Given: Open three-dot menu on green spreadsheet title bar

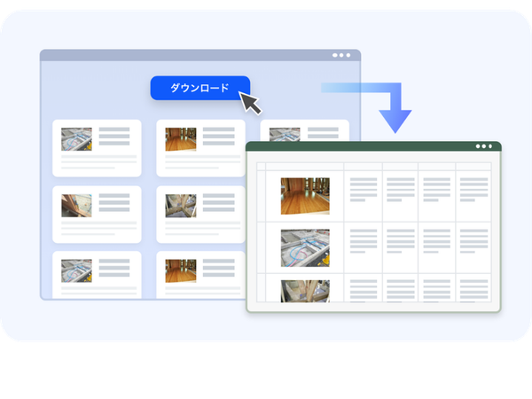Looking at the screenshot, I should [x=483, y=146].
